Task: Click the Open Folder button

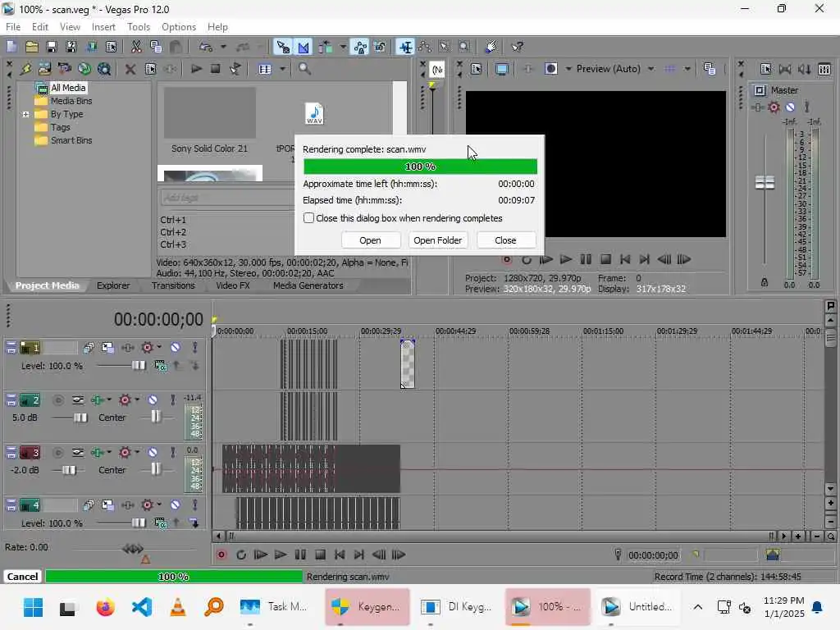Action: pos(438,240)
